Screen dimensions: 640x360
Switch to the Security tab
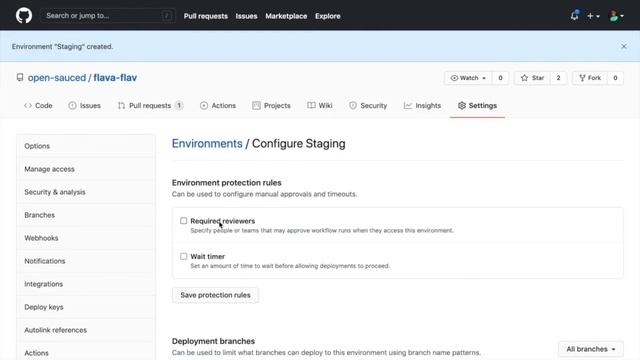[368, 105]
